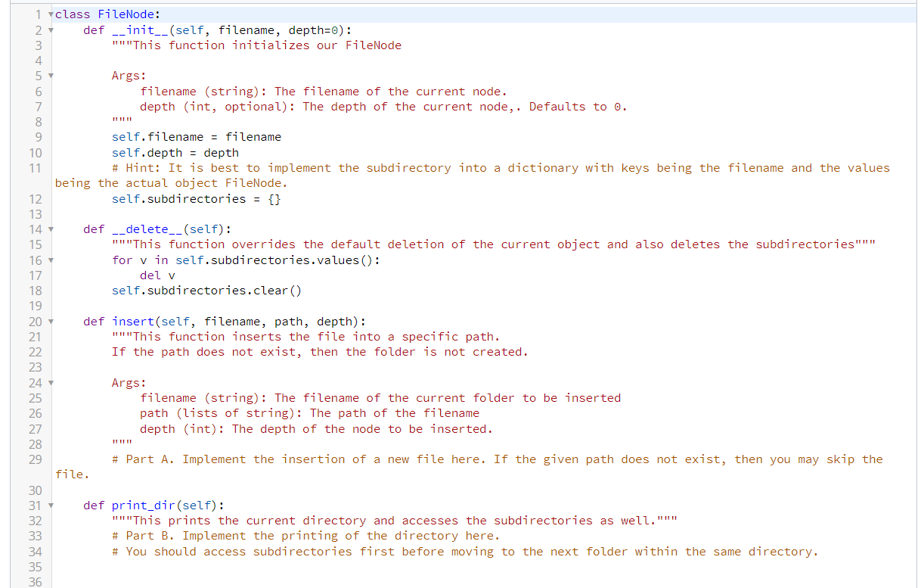Click line number 12 in the gutter
924x588 pixels.
[x=35, y=198]
